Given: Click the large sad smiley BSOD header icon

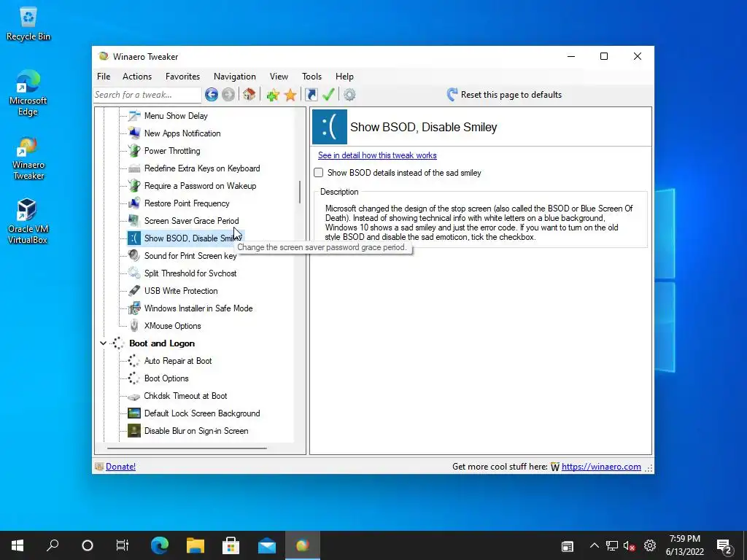Looking at the screenshot, I should click(330, 127).
